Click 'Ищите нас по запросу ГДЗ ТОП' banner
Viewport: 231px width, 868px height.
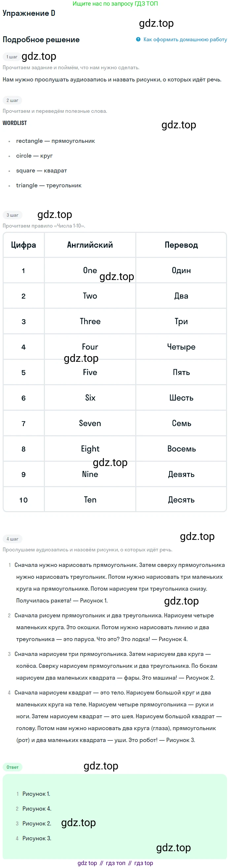coord(115,4)
